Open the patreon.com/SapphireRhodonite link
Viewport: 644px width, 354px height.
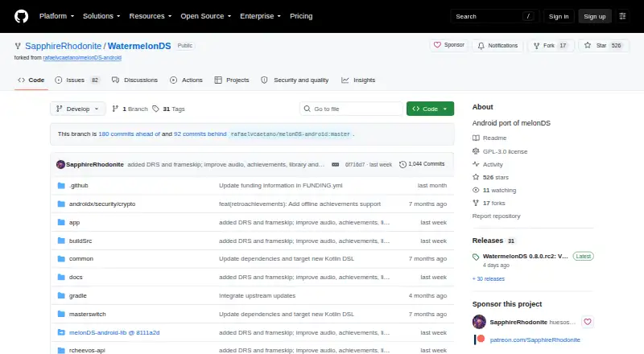click(535, 340)
